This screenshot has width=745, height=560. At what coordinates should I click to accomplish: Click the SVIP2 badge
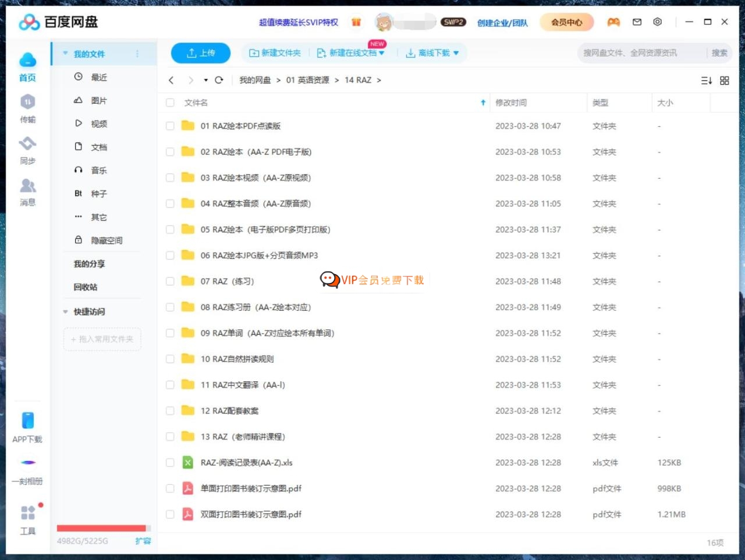click(x=453, y=22)
